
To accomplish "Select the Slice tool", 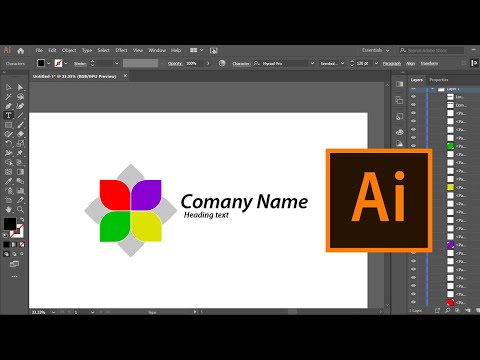I will click(x=20, y=200).
